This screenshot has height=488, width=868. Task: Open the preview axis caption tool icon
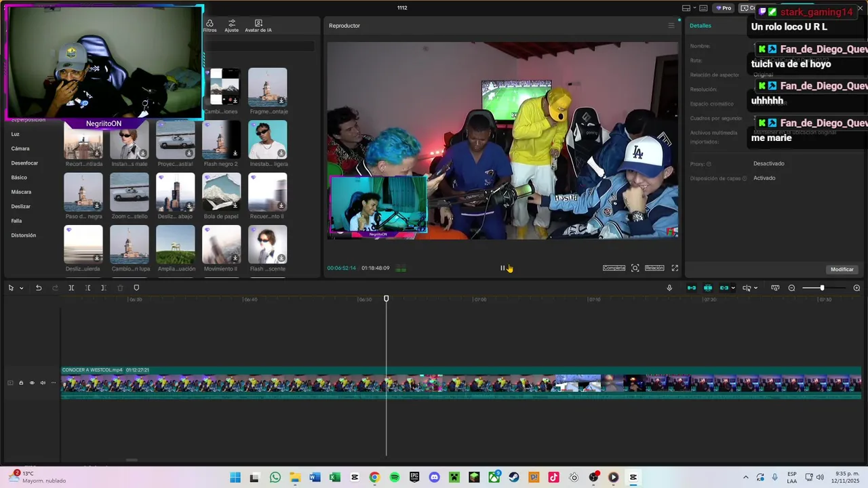[x=775, y=288]
